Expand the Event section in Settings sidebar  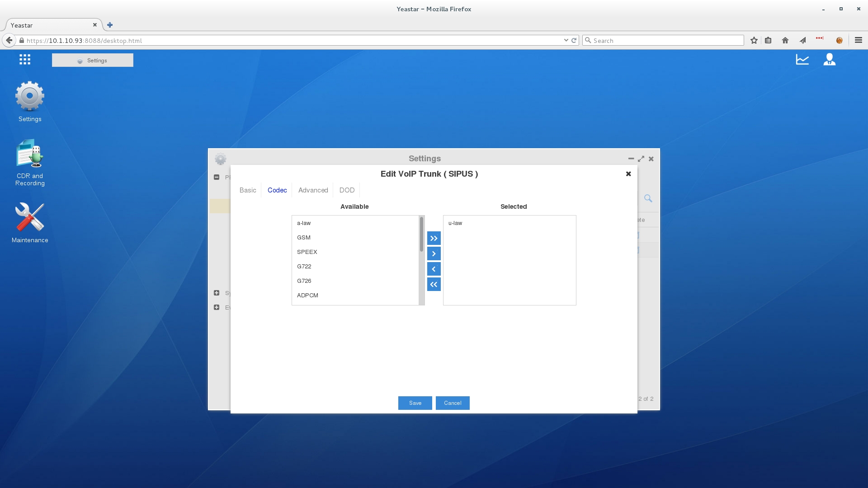coord(217,307)
